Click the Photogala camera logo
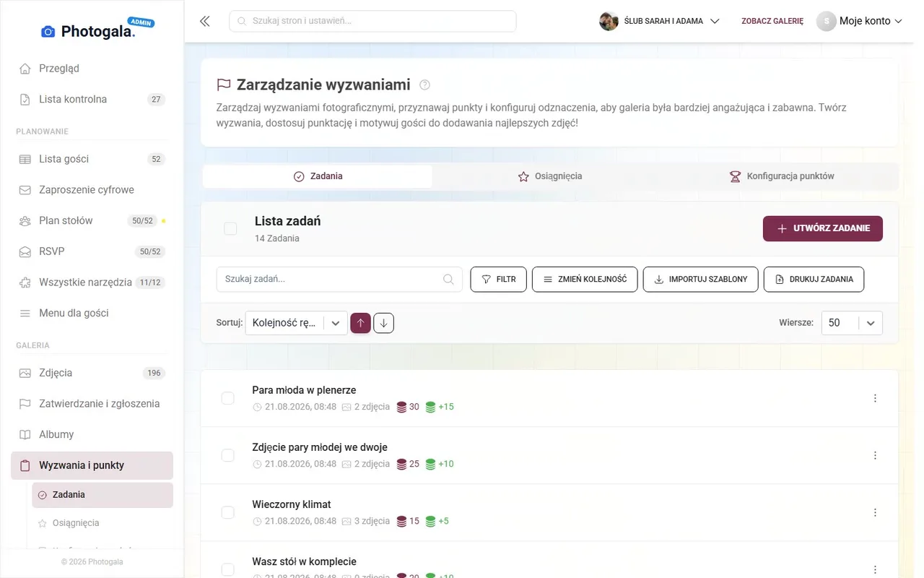The image size is (924, 578). pyautogui.click(x=48, y=31)
